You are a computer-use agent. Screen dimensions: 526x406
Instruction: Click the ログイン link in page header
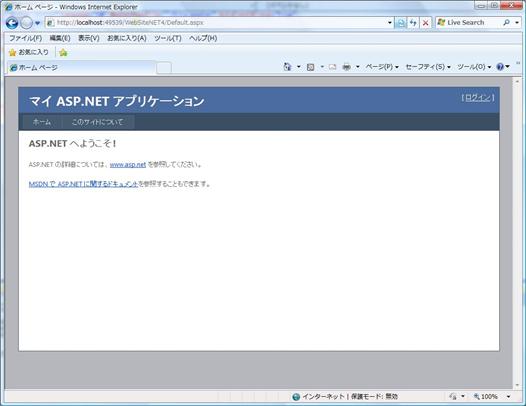(x=478, y=98)
